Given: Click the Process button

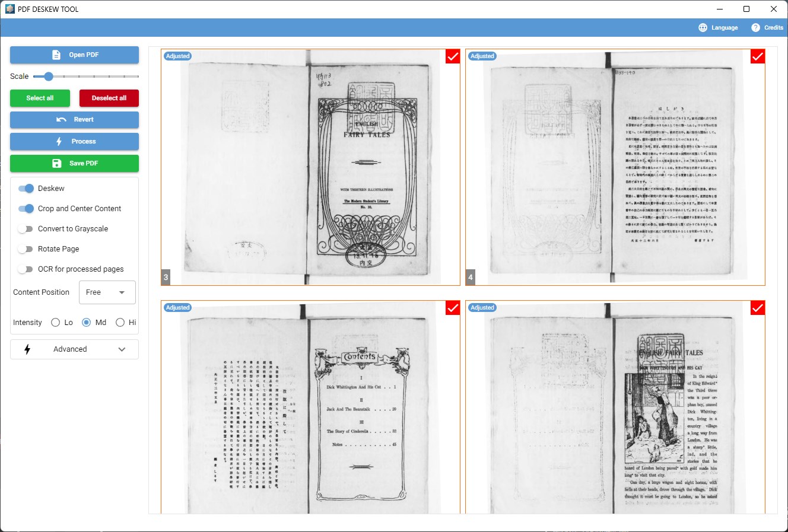Looking at the screenshot, I should 74,141.
